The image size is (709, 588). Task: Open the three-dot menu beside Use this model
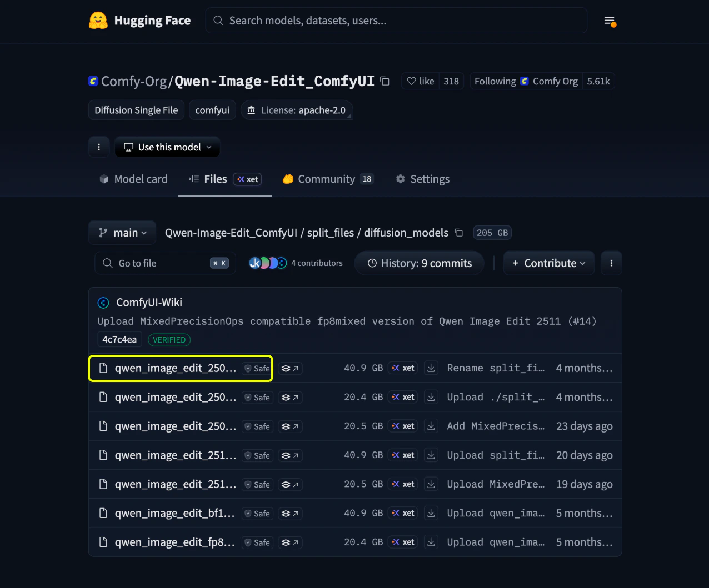(x=99, y=147)
